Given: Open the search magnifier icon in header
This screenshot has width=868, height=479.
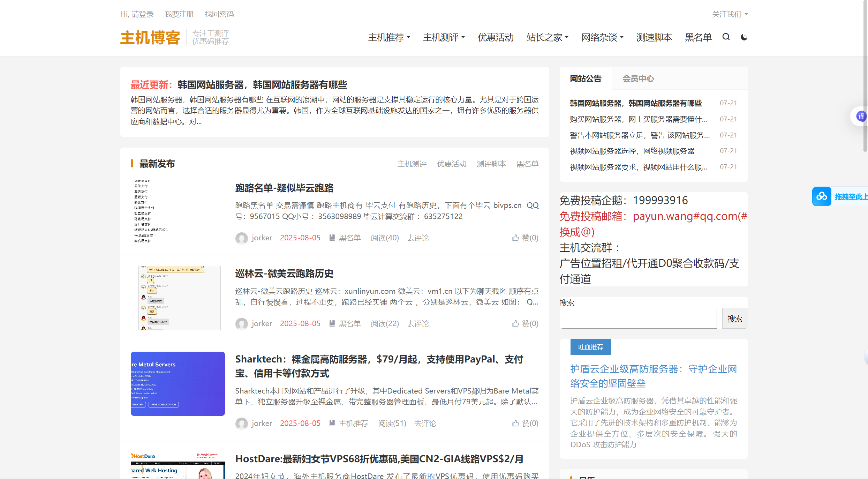Looking at the screenshot, I should tap(726, 37).
